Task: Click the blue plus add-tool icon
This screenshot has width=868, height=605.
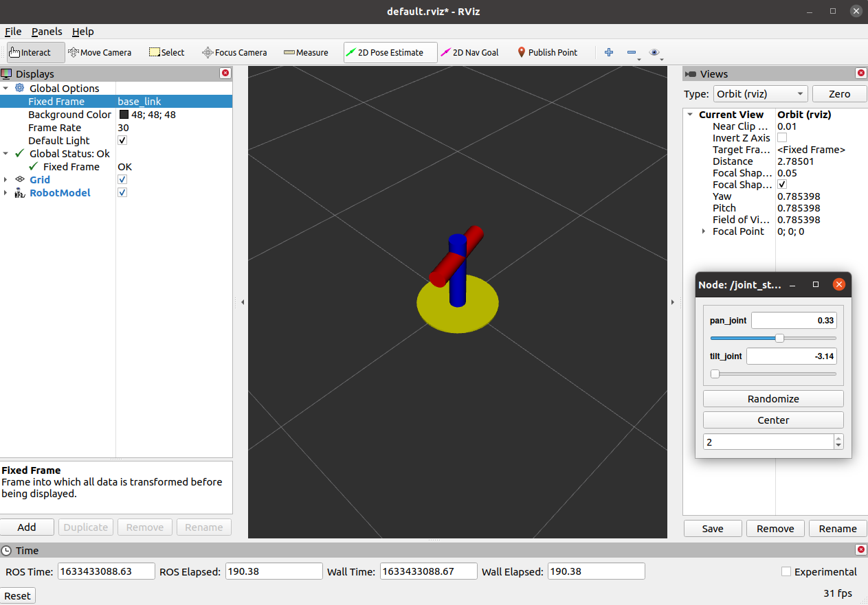Action: pos(608,52)
